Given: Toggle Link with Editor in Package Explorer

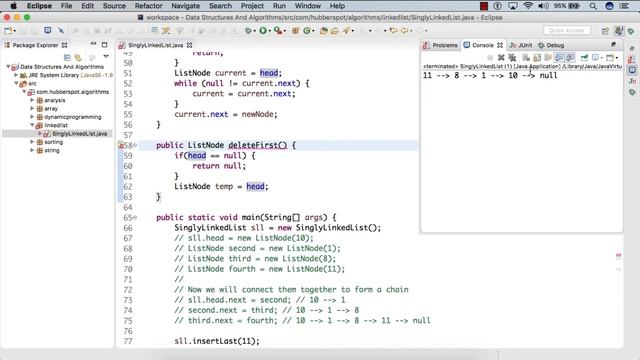Looking at the screenshot, I should [x=78, y=58].
